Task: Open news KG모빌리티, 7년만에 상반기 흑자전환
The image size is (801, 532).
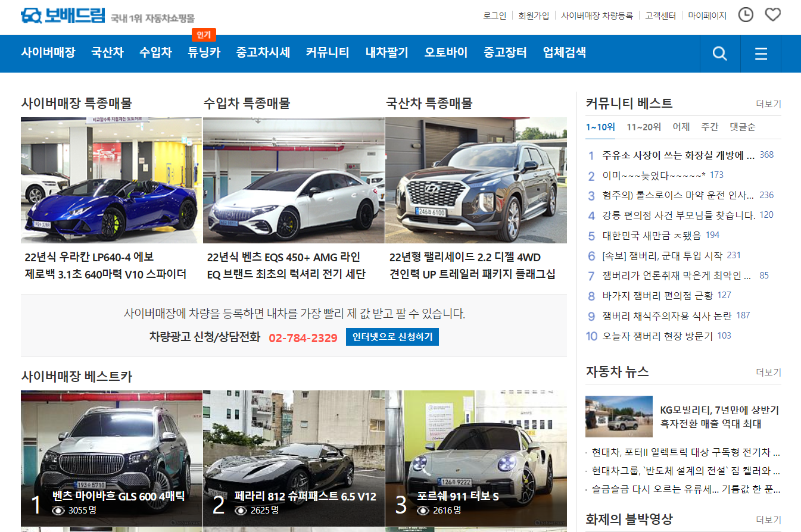Action: pyautogui.click(x=719, y=417)
